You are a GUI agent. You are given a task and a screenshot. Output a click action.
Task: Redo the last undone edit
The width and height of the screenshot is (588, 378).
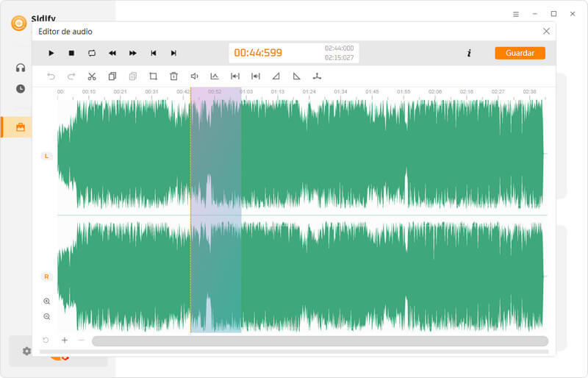point(71,76)
